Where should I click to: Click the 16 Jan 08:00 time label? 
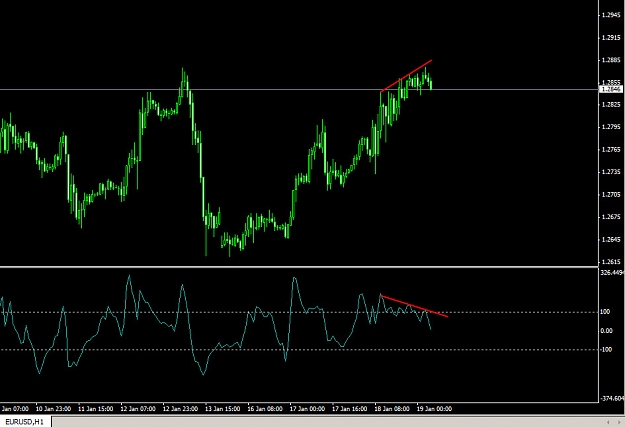[x=265, y=409]
